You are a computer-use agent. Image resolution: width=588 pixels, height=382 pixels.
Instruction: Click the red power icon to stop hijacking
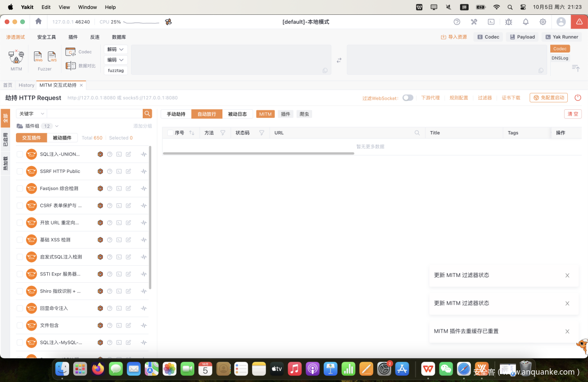tap(578, 98)
